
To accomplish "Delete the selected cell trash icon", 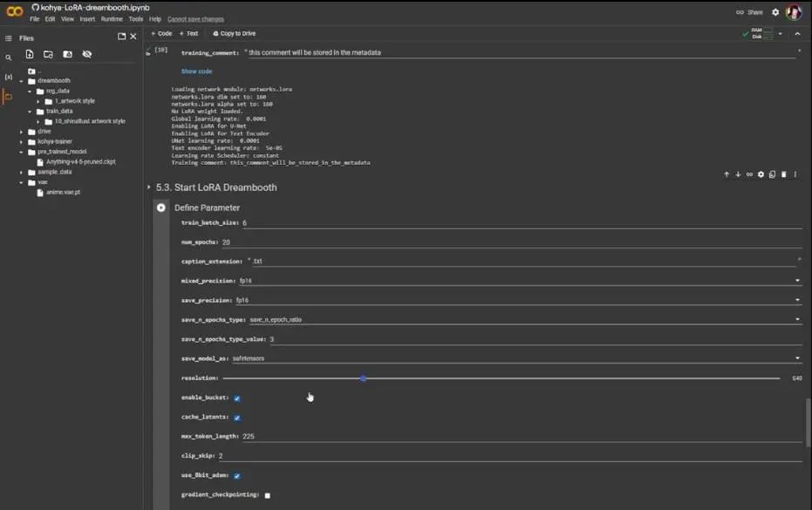I will (x=783, y=174).
